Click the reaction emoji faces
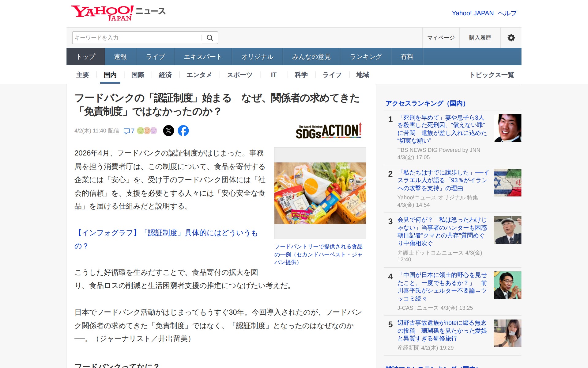This screenshot has height=368, width=588. (147, 131)
